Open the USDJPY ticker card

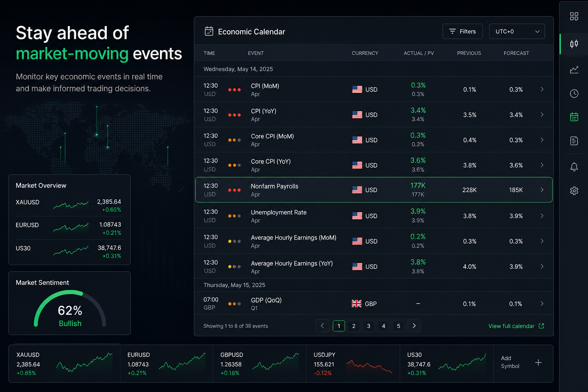tap(353, 364)
